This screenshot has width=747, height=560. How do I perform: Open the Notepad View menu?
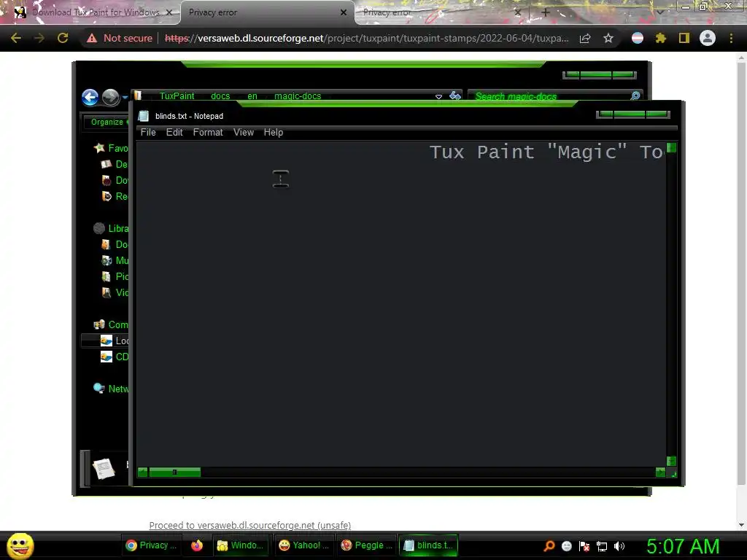pos(244,133)
